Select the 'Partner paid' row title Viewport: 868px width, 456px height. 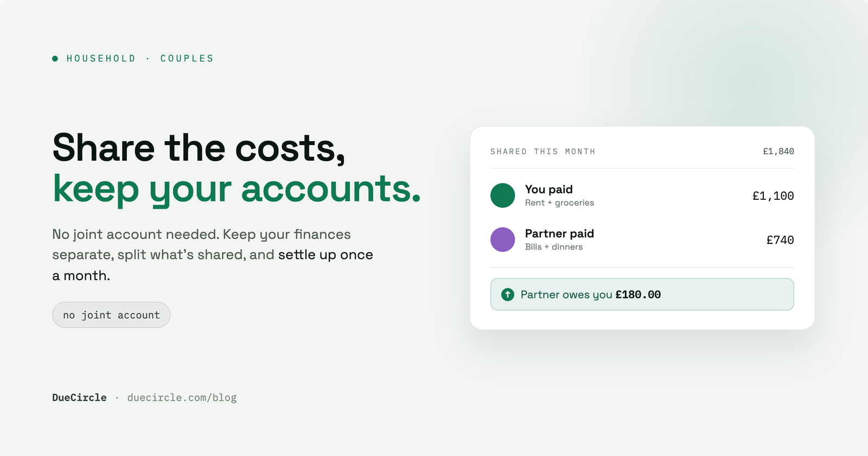pyautogui.click(x=559, y=233)
